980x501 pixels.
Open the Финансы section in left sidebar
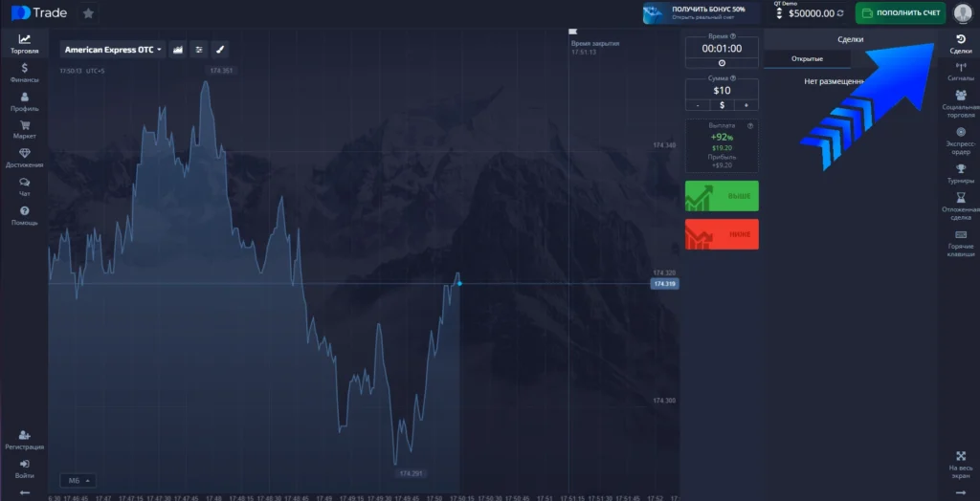[24, 73]
